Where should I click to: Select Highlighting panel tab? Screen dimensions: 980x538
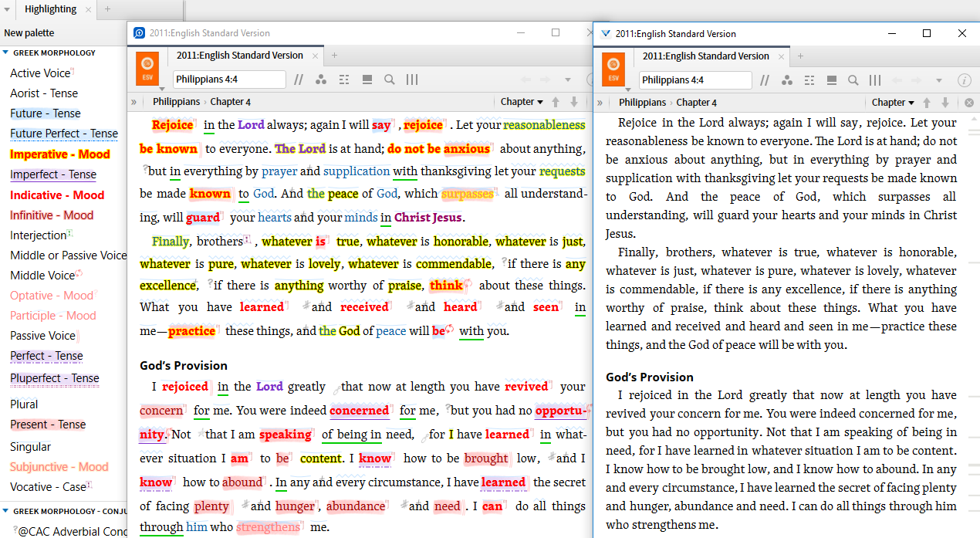point(51,9)
